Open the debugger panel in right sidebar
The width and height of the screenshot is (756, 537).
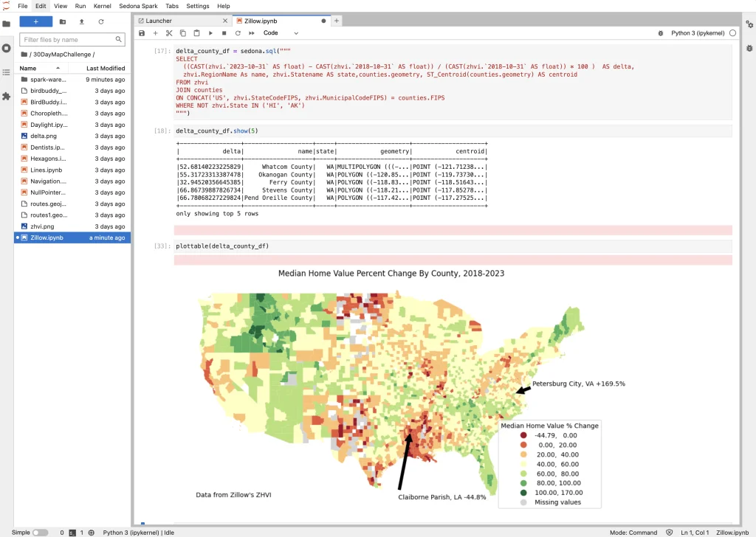pos(749,48)
